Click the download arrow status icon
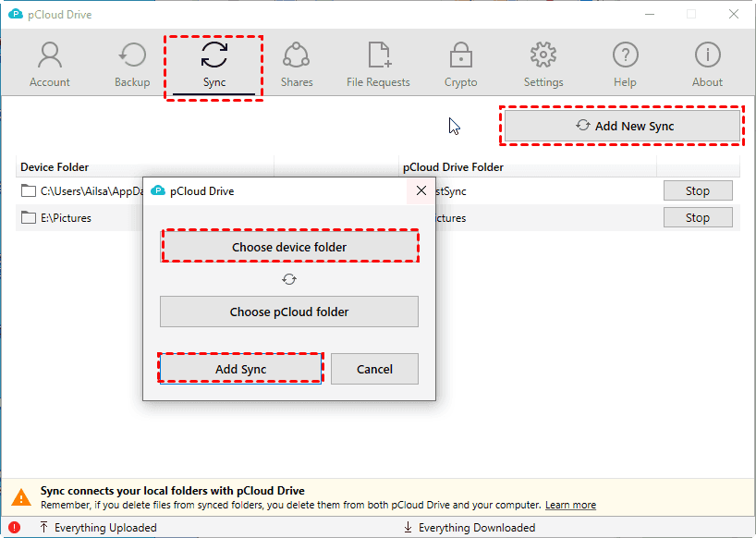Screen dimensions: 756x538 click(x=408, y=528)
